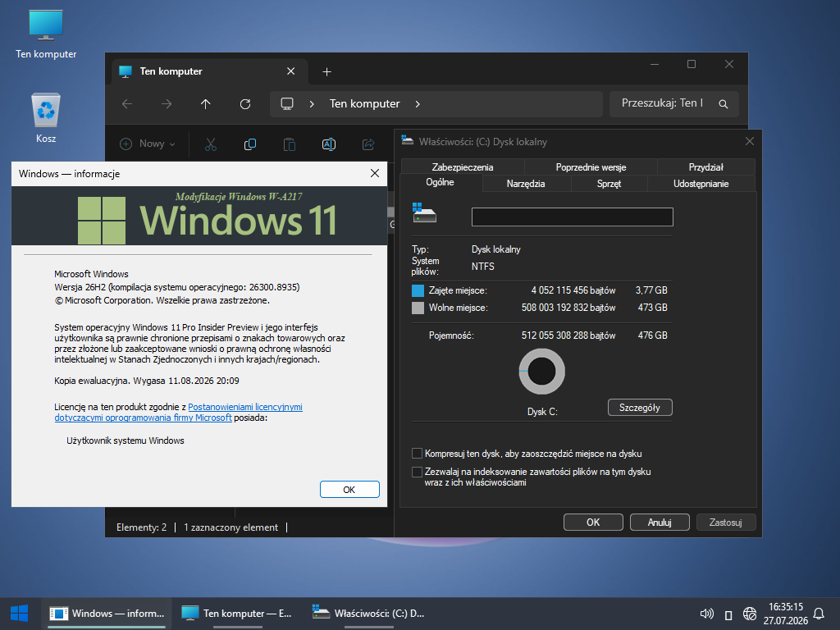Click the Zastosuj button
The height and width of the screenshot is (630, 840).
[726, 523]
